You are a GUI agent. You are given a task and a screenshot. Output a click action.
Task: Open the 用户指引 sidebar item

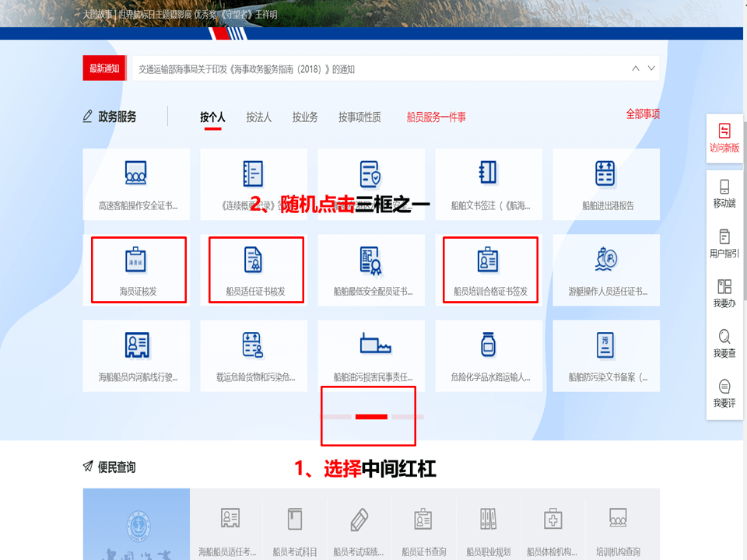[724, 243]
